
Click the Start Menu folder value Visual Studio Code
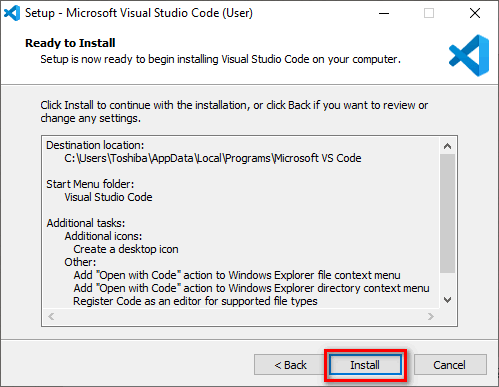108,197
